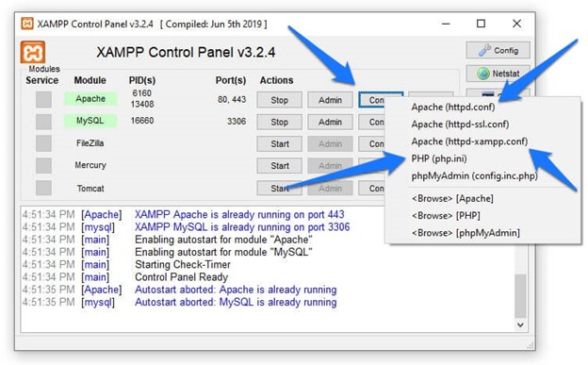Open PHP (php.ini) from the menu
Screen dimensions: 588x365
(x=439, y=158)
